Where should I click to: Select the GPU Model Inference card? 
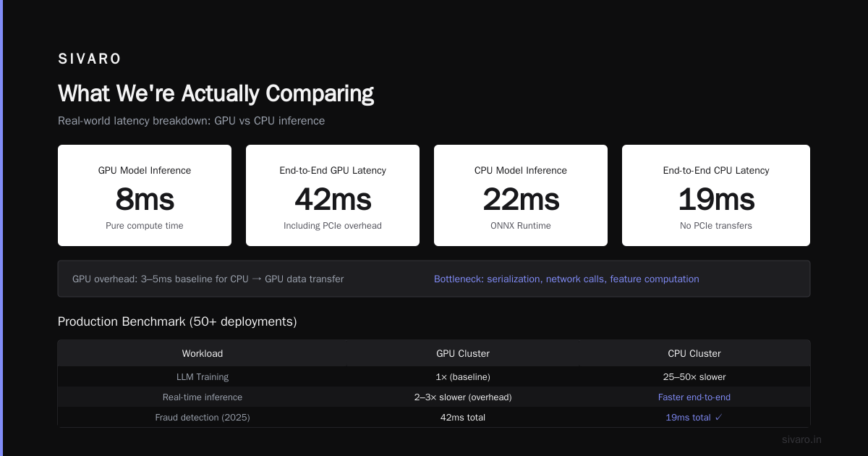(x=145, y=195)
